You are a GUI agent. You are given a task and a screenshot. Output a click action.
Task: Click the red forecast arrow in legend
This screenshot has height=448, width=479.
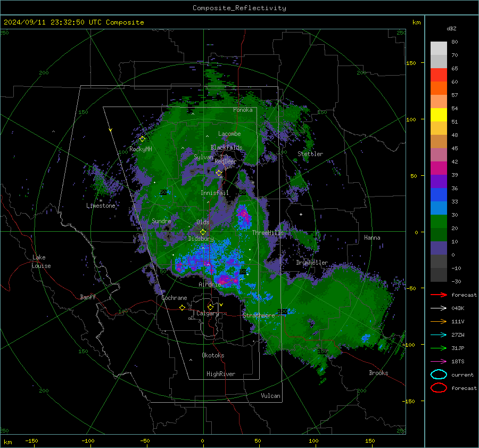click(x=439, y=295)
